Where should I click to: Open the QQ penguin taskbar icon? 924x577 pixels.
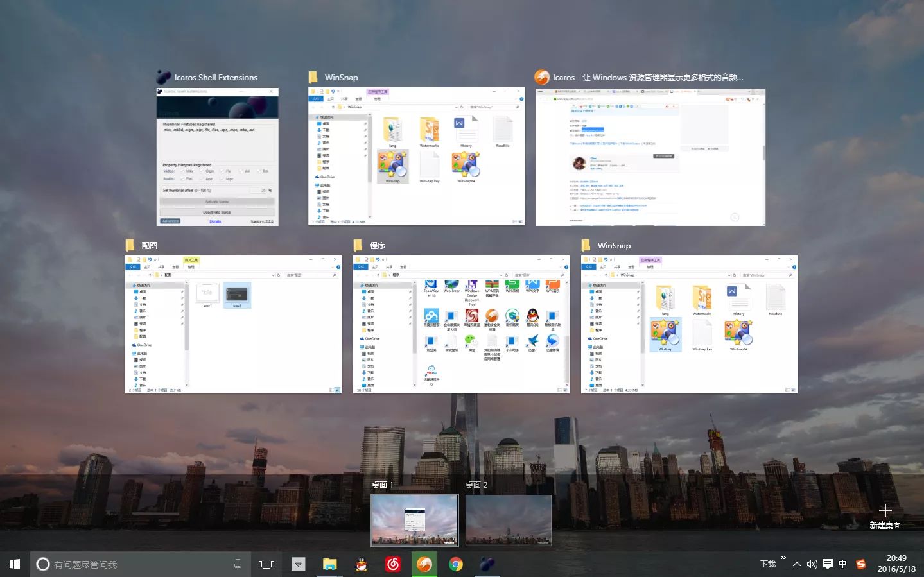click(x=362, y=564)
